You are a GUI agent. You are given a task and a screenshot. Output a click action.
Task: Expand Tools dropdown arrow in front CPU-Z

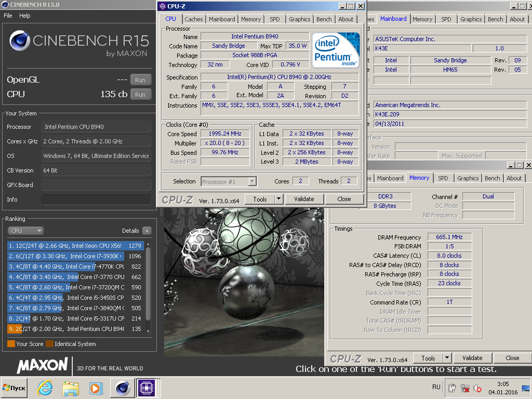tap(278, 199)
